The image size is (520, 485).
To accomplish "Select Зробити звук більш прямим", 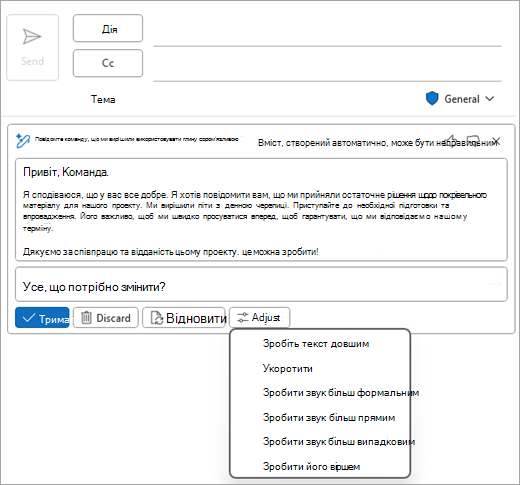I will pos(329,418).
